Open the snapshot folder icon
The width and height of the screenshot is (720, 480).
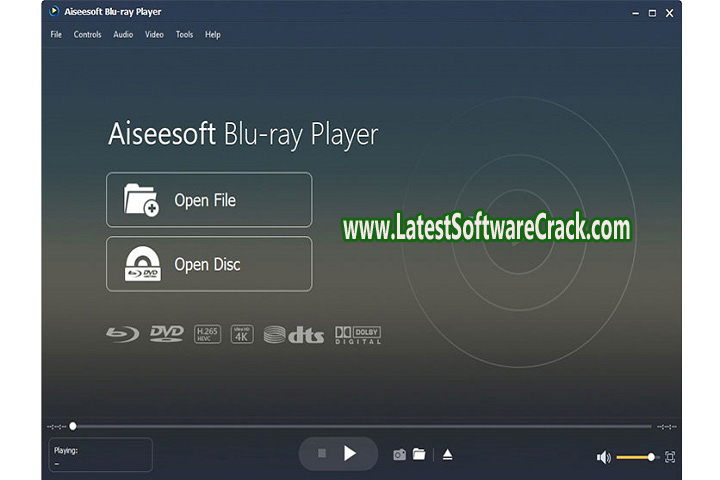(419, 454)
